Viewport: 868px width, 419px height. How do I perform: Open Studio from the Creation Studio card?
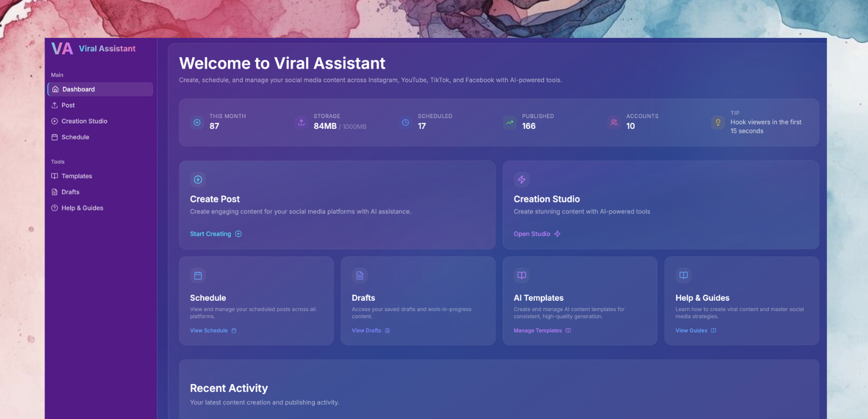532,233
